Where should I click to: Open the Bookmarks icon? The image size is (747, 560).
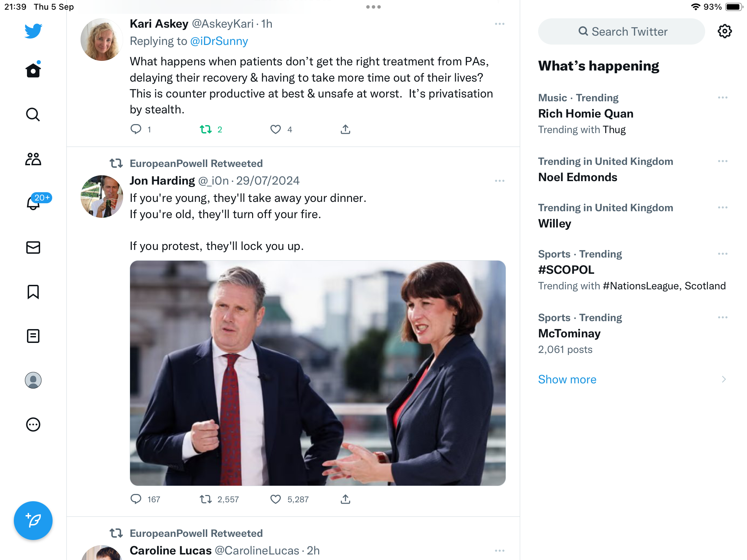pyautogui.click(x=33, y=292)
